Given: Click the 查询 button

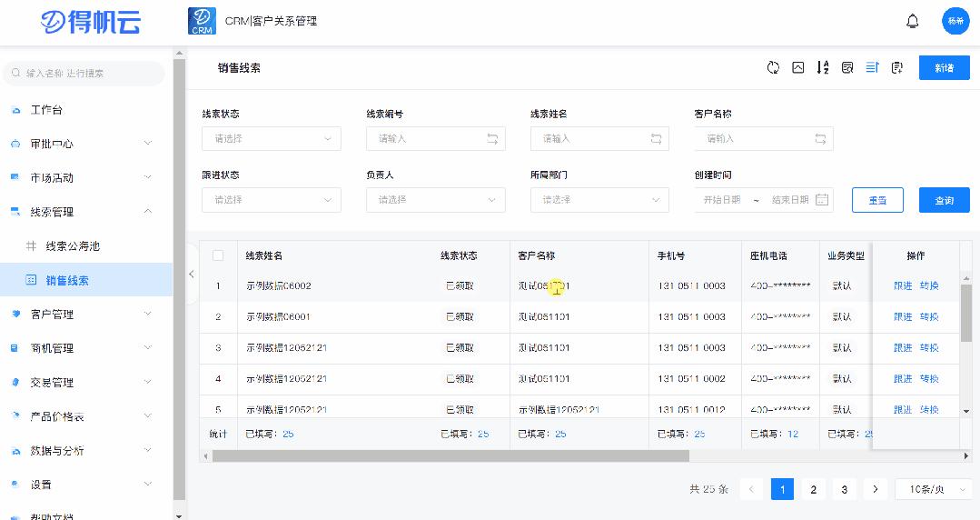Looking at the screenshot, I should pos(944,200).
